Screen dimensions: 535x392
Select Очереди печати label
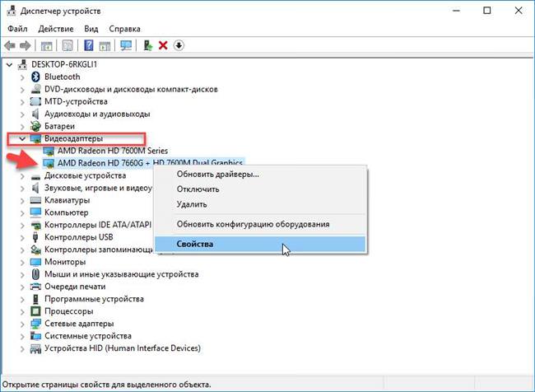point(75,287)
